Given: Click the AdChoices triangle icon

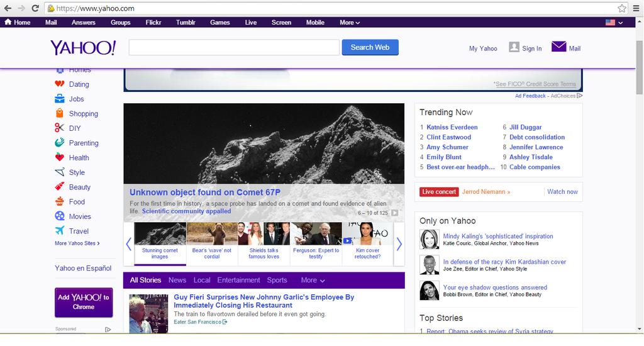Looking at the screenshot, I should click(x=579, y=96).
